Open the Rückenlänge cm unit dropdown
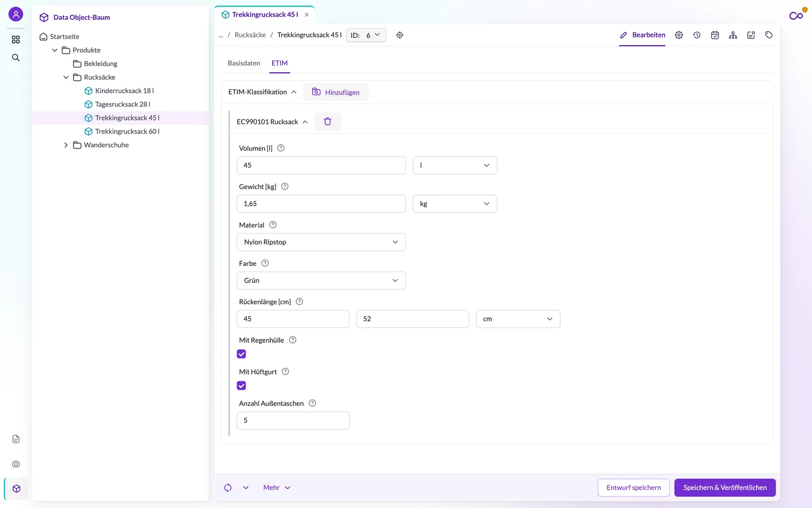This screenshot has width=812, height=508. point(518,319)
